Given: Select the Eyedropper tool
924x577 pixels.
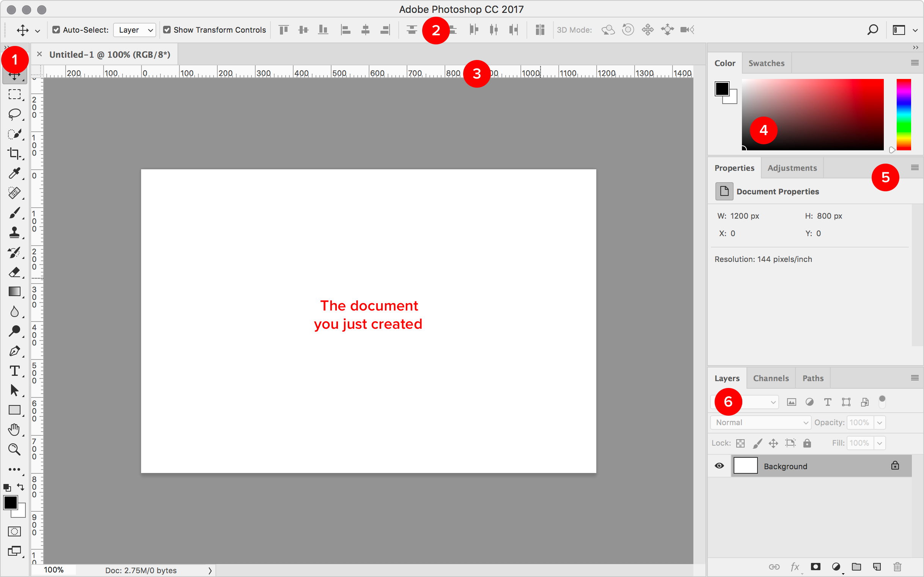Looking at the screenshot, I should pos(15,173).
